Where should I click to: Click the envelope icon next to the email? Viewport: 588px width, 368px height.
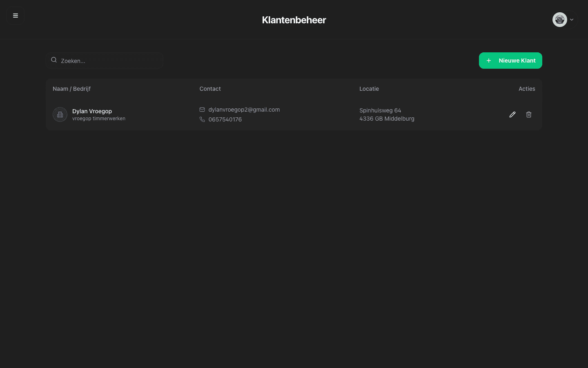coord(202,110)
